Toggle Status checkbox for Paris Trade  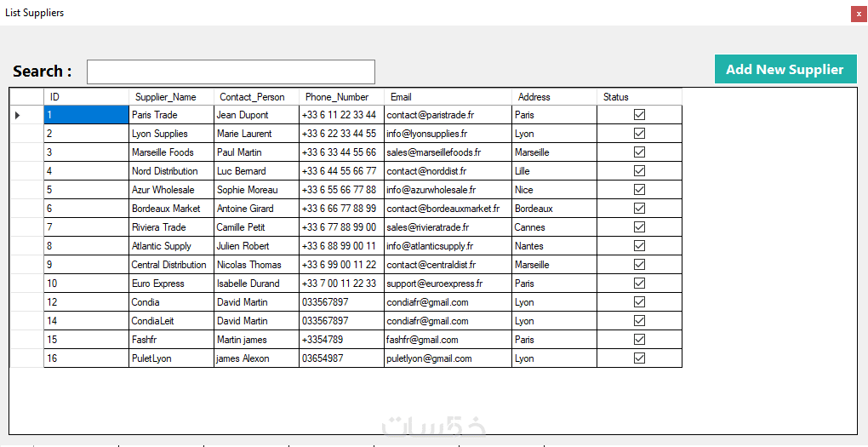tap(639, 115)
